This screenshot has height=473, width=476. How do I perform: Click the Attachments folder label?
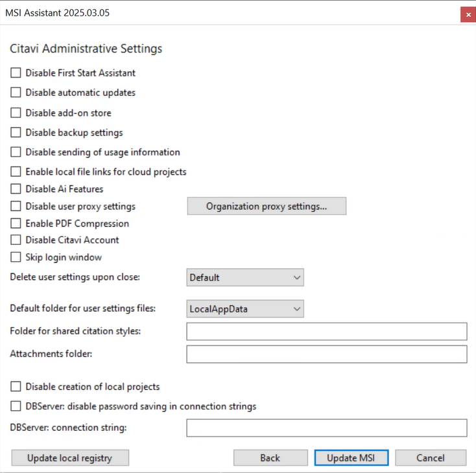click(x=51, y=354)
